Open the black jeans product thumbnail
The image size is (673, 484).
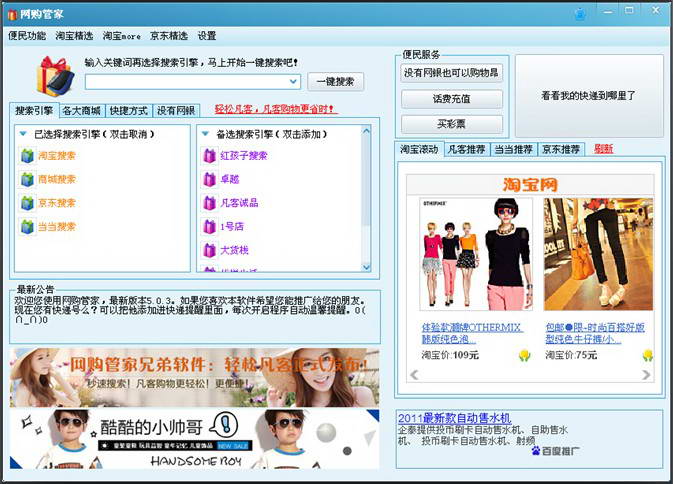click(x=598, y=254)
